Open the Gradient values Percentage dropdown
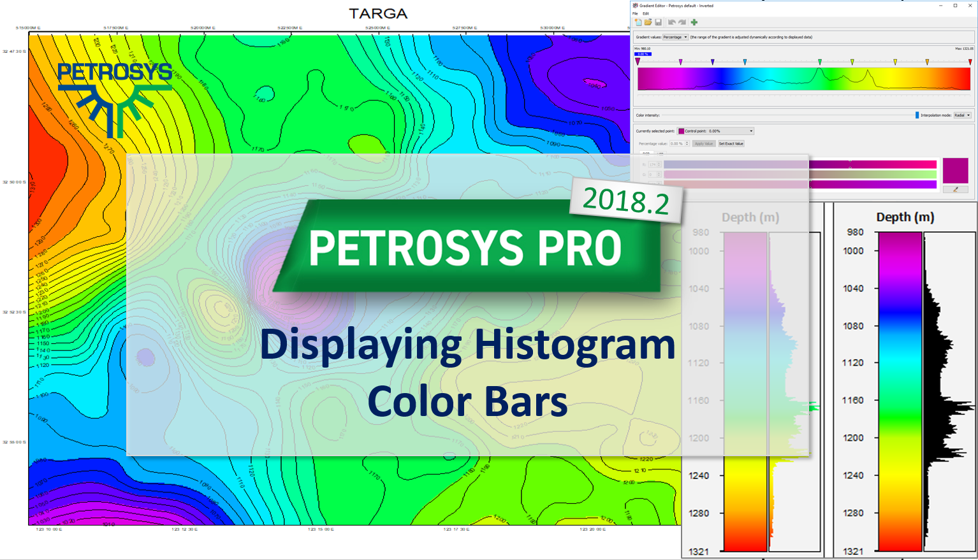This screenshot has height=560, width=978. (x=675, y=37)
